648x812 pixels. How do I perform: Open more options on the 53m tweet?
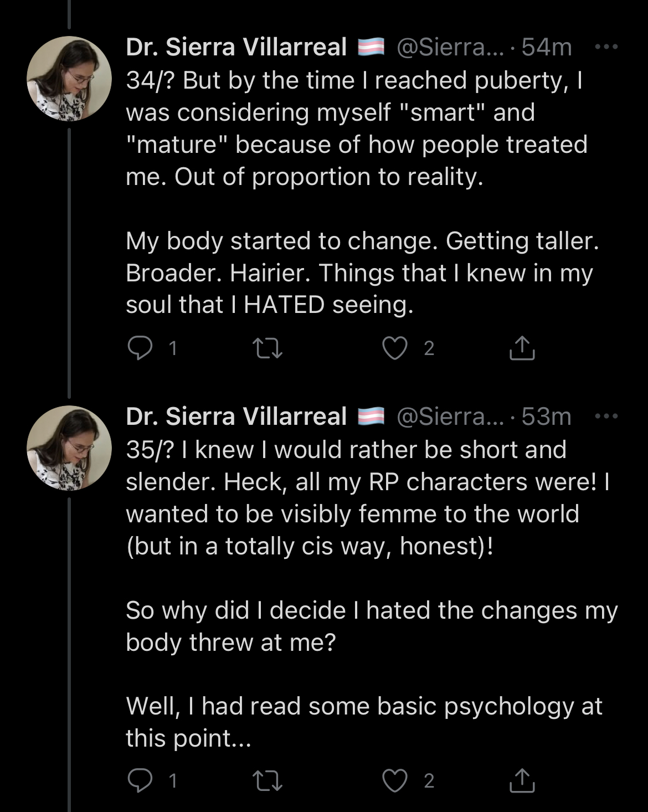click(x=606, y=417)
